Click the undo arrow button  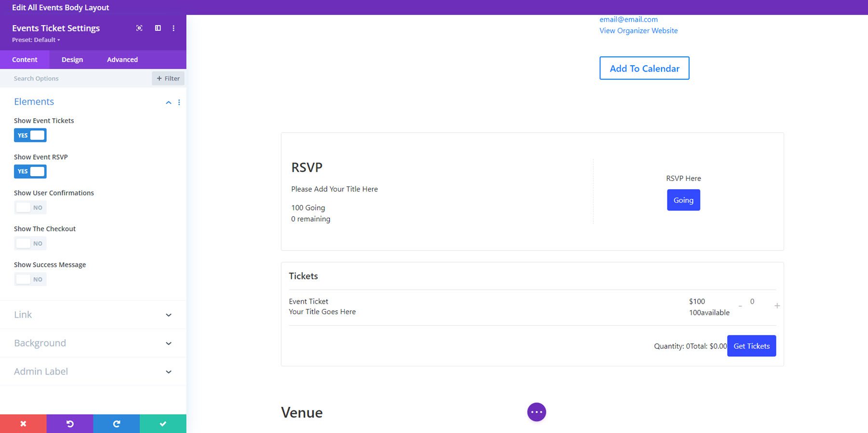[x=70, y=423]
